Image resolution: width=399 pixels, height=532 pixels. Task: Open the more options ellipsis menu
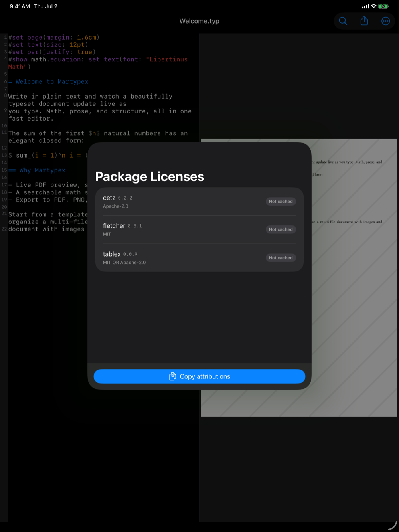pyautogui.click(x=385, y=21)
